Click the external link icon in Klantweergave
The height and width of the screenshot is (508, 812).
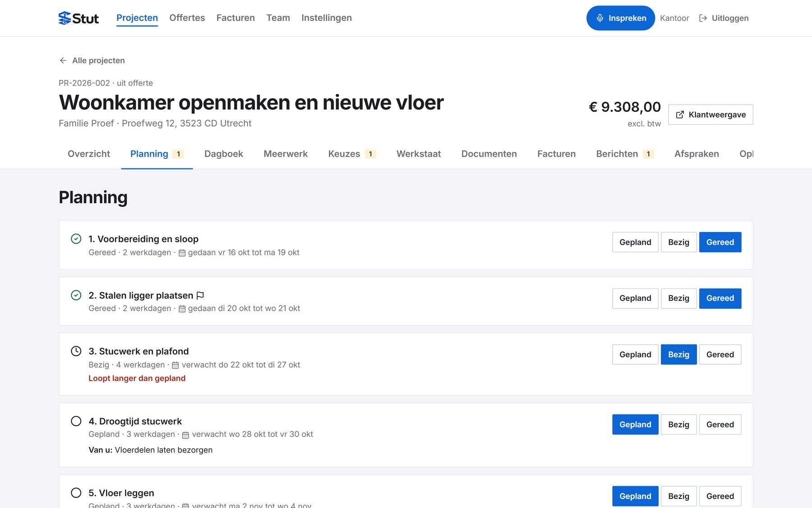pyautogui.click(x=680, y=115)
